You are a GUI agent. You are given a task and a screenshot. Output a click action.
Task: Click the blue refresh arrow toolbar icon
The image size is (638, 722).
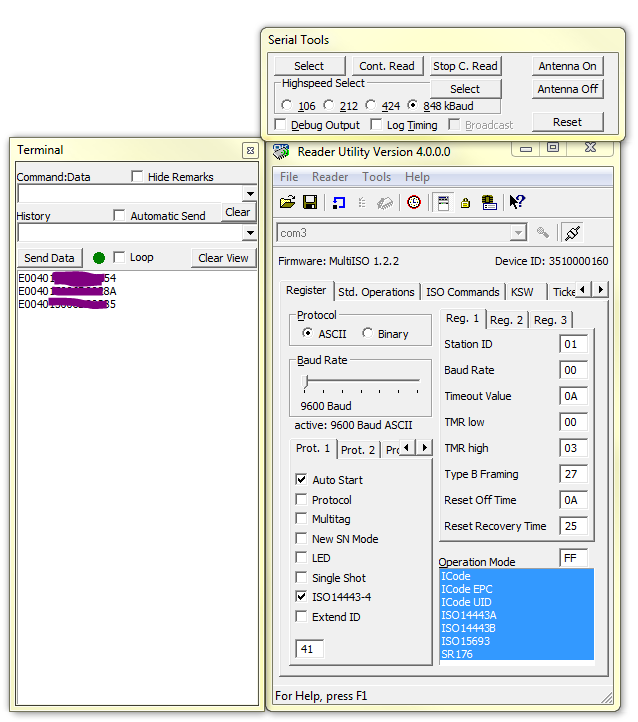point(338,202)
